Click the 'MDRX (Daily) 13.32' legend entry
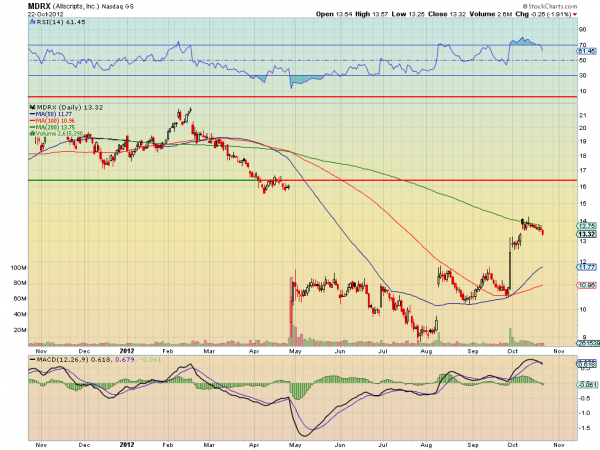This screenshot has height=450, width=600. tap(70, 108)
